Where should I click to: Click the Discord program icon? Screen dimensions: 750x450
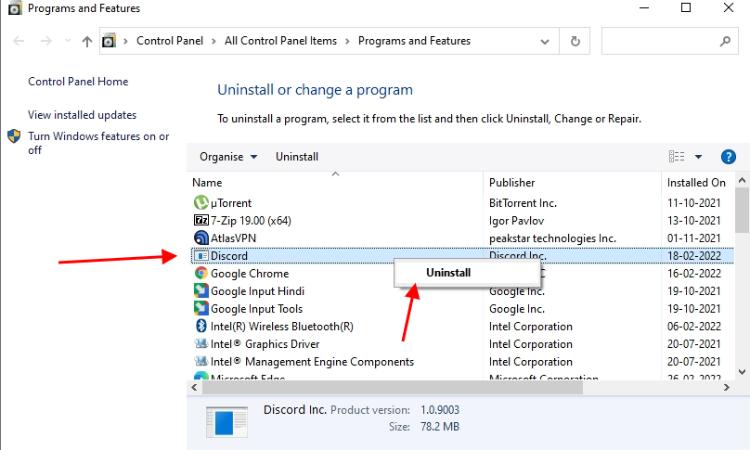click(x=201, y=256)
